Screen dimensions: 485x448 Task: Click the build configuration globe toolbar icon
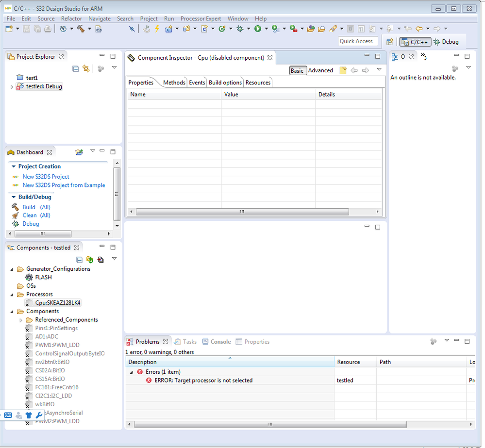coord(64,29)
